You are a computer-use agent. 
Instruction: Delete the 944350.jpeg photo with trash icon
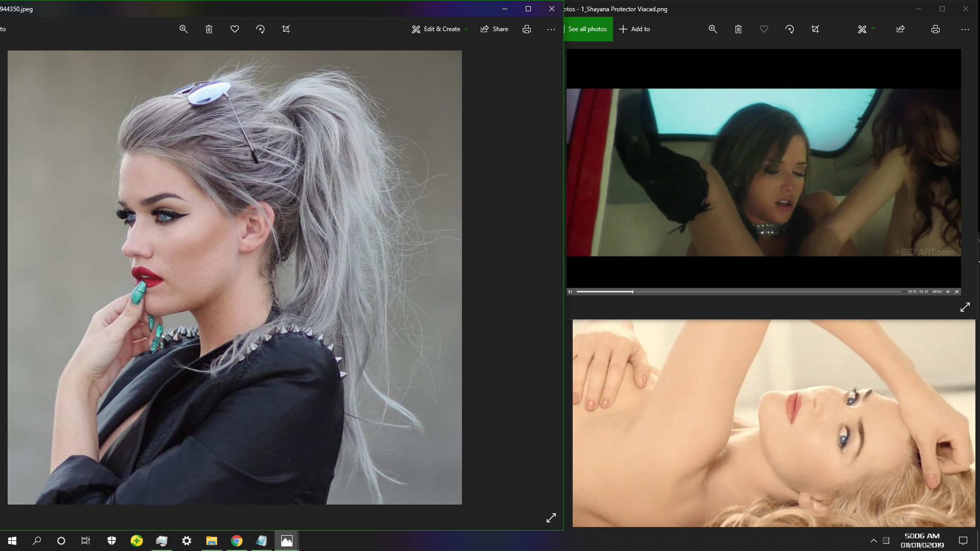click(209, 29)
